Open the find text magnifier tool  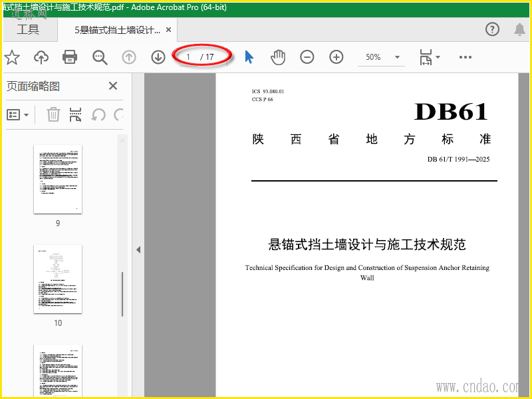click(x=100, y=57)
